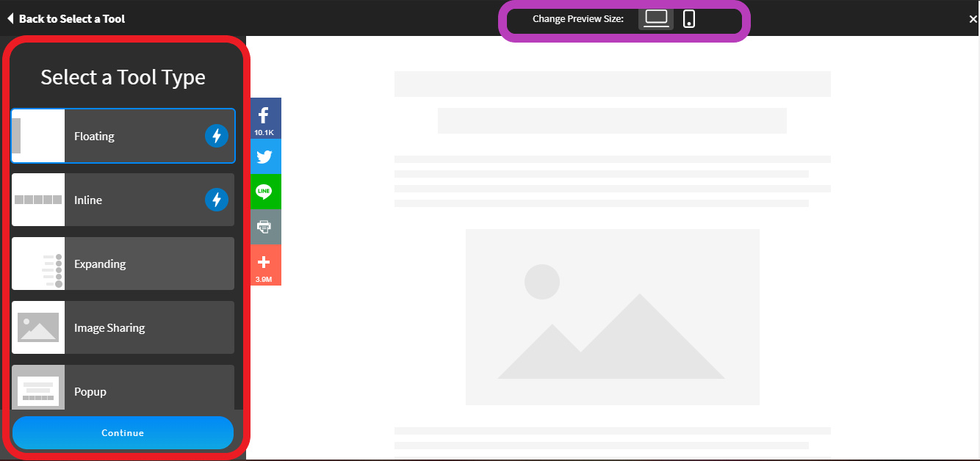Click the Select a Tool Type heading
980x461 pixels.
tap(123, 77)
